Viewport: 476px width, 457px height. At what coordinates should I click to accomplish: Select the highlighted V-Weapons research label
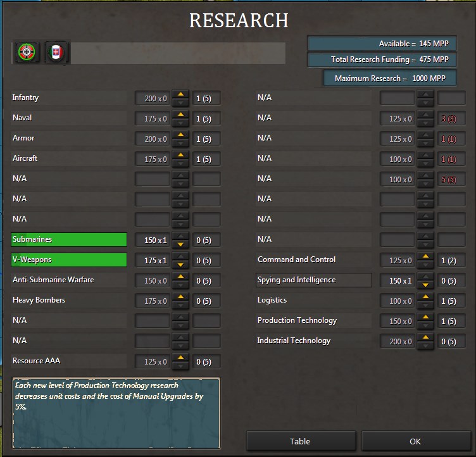tap(68, 260)
